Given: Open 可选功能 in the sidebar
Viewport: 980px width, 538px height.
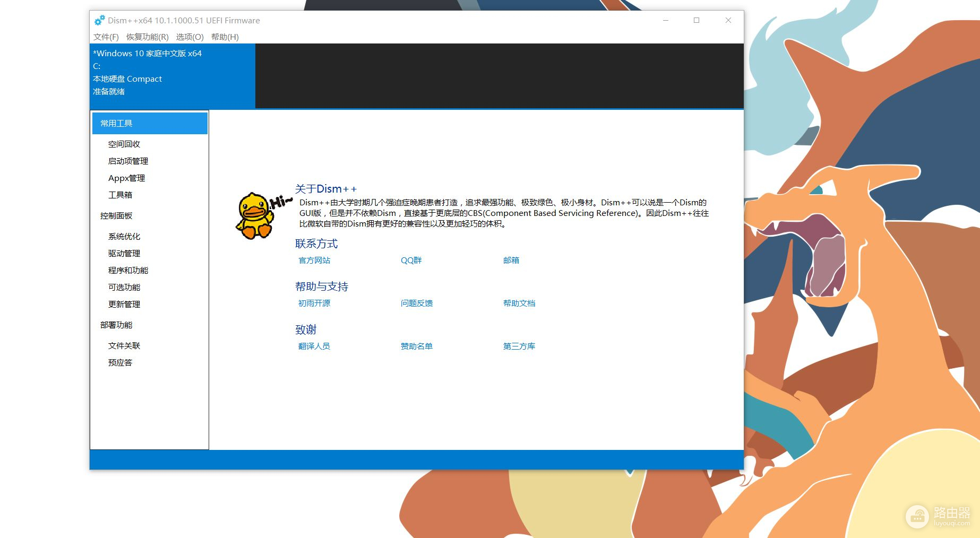Looking at the screenshot, I should tap(124, 287).
